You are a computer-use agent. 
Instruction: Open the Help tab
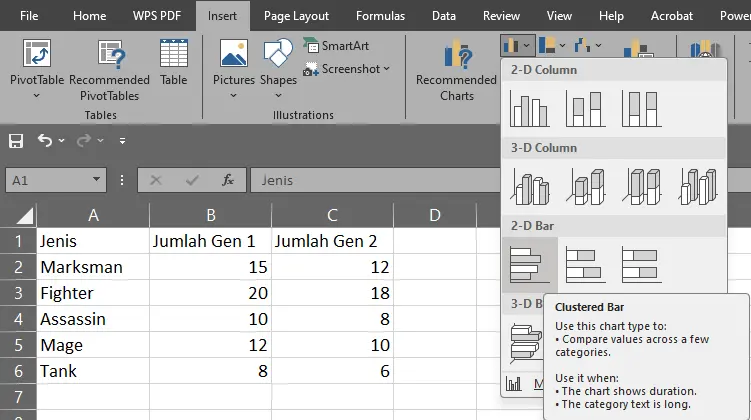(611, 16)
